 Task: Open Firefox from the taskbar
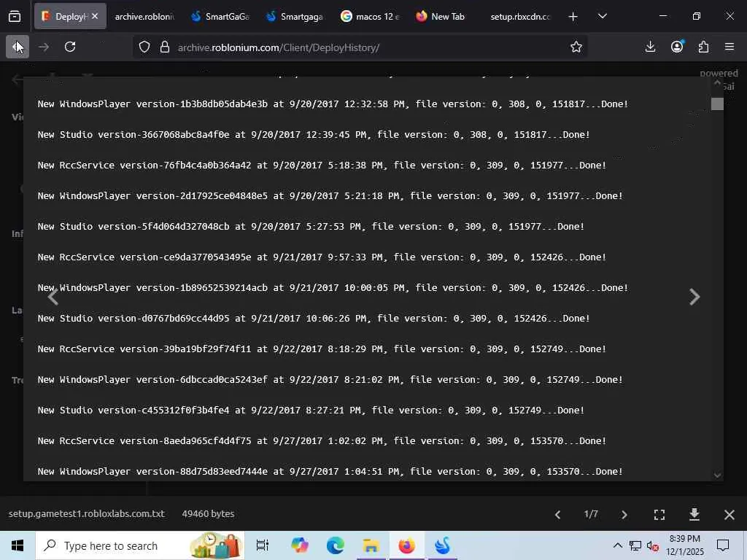pyautogui.click(x=406, y=545)
